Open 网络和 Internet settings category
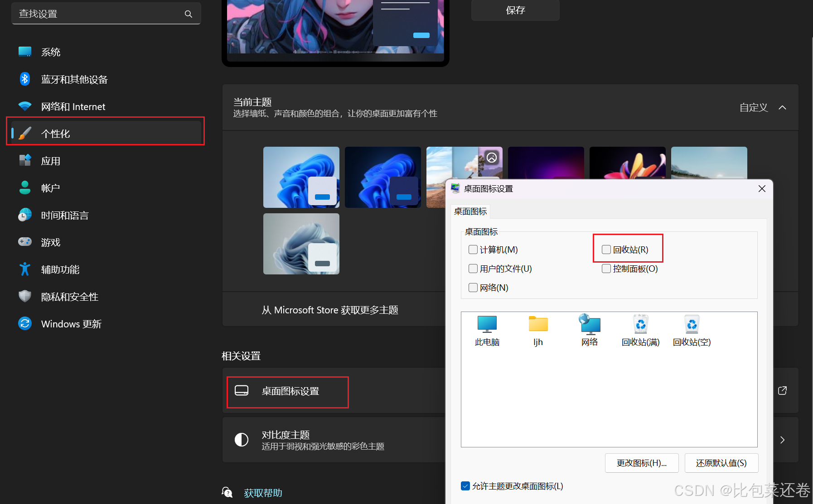 coord(106,106)
